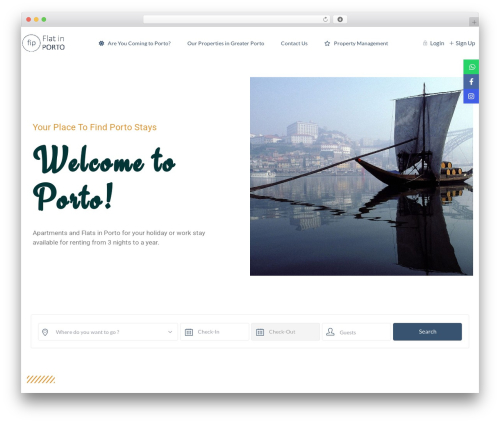This screenshot has height=423, width=500.
Task: Select the Guests field
Action: 356,332
